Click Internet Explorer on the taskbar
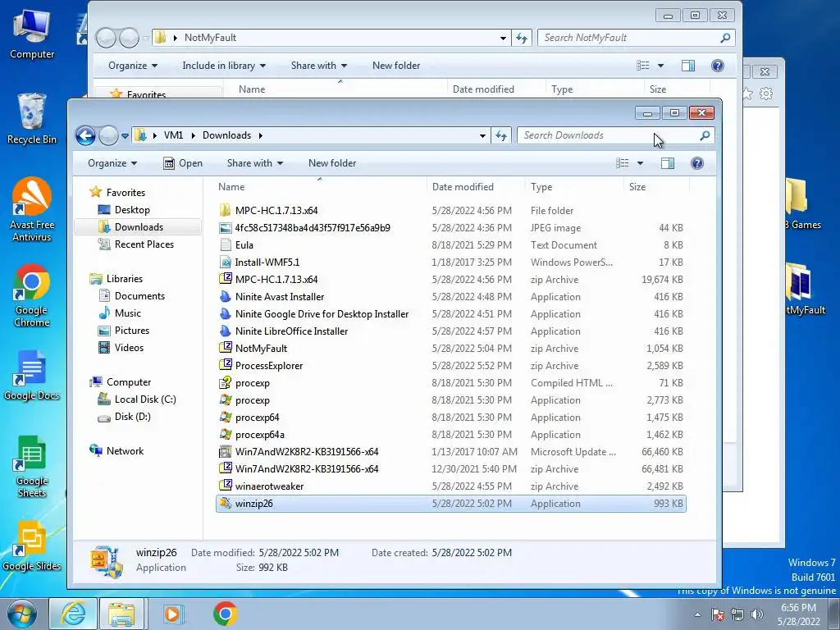The image size is (840, 630). coord(73,614)
